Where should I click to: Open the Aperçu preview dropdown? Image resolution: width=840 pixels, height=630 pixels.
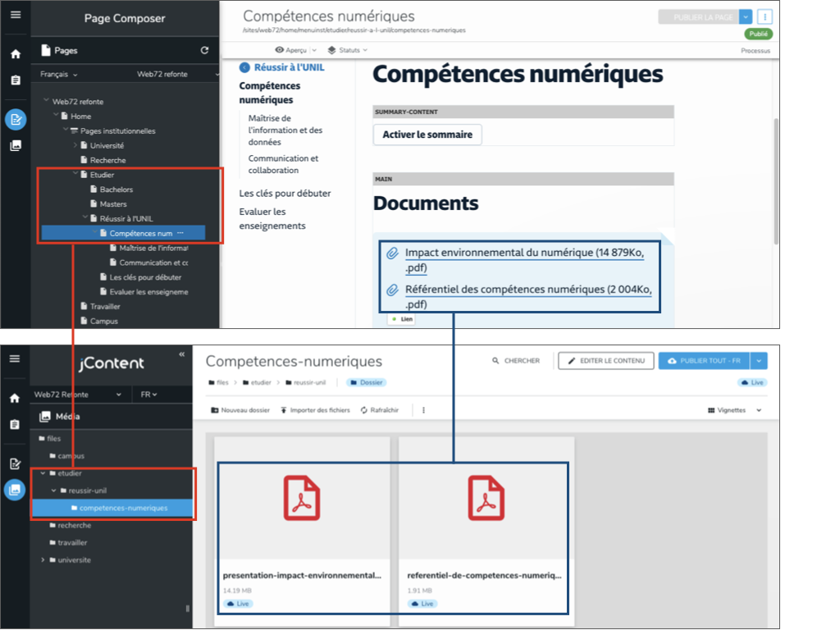(x=296, y=50)
